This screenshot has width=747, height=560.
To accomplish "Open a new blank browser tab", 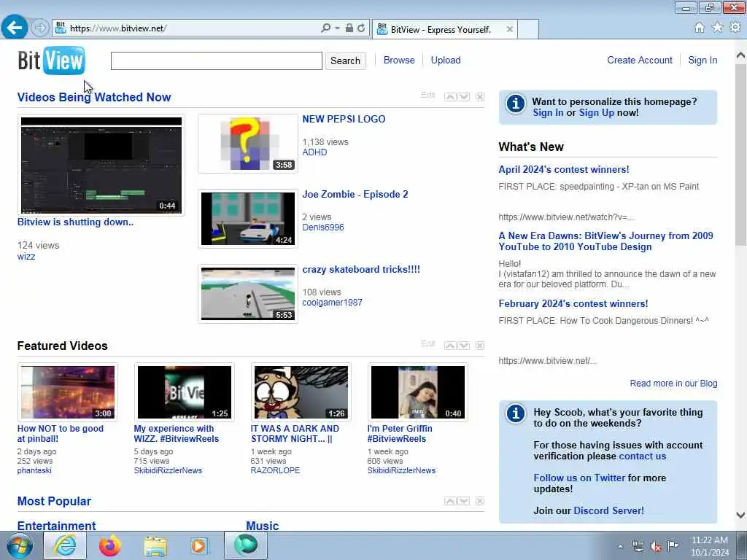I will point(528,29).
